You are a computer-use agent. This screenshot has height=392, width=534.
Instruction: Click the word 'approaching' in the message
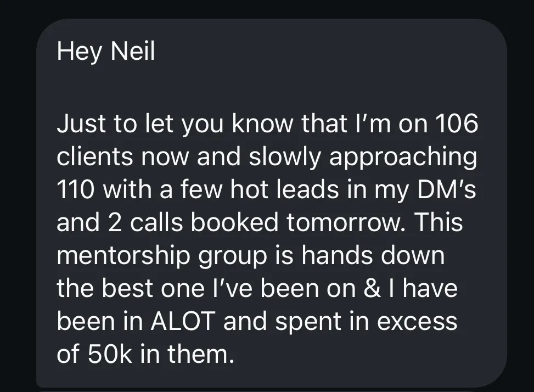tap(403, 157)
